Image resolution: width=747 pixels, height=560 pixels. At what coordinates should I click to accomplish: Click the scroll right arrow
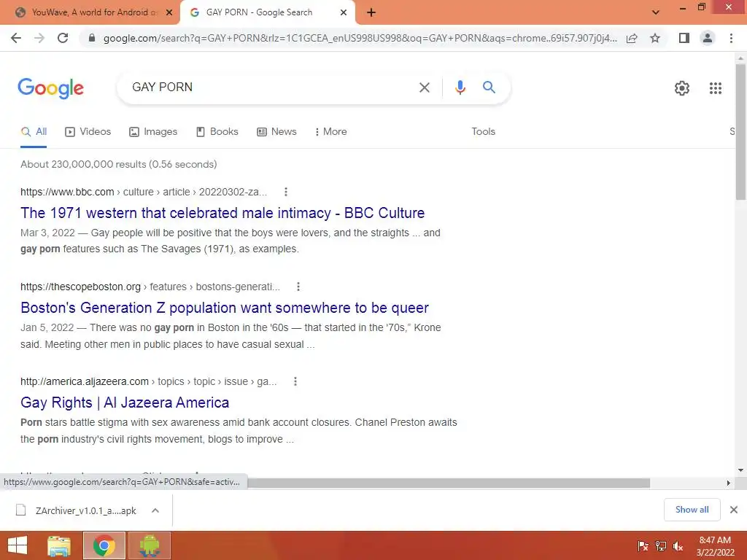(728, 483)
